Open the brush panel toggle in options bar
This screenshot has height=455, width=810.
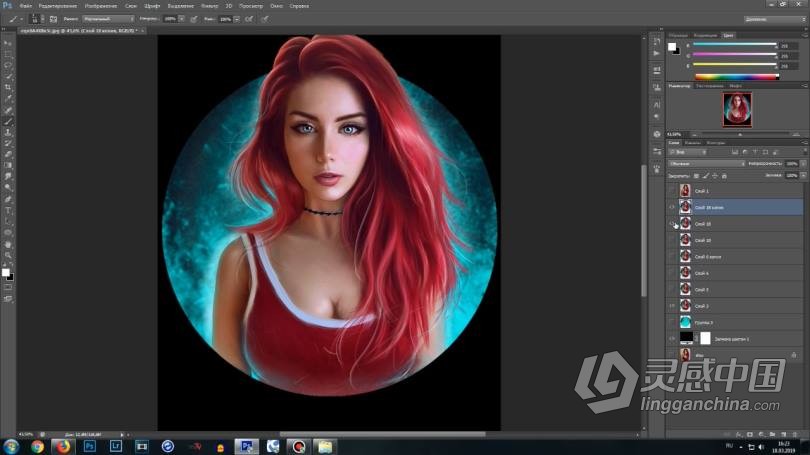coord(53,19)
